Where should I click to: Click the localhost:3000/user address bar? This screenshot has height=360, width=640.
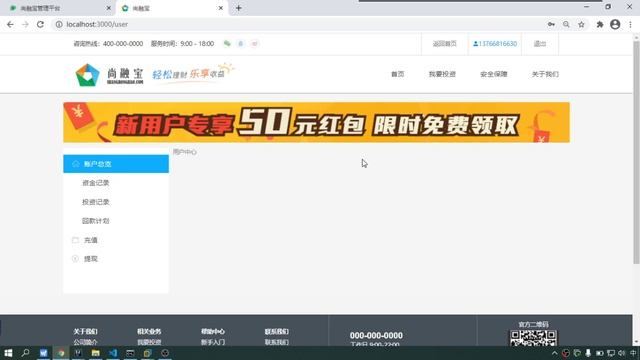(298, 24)
